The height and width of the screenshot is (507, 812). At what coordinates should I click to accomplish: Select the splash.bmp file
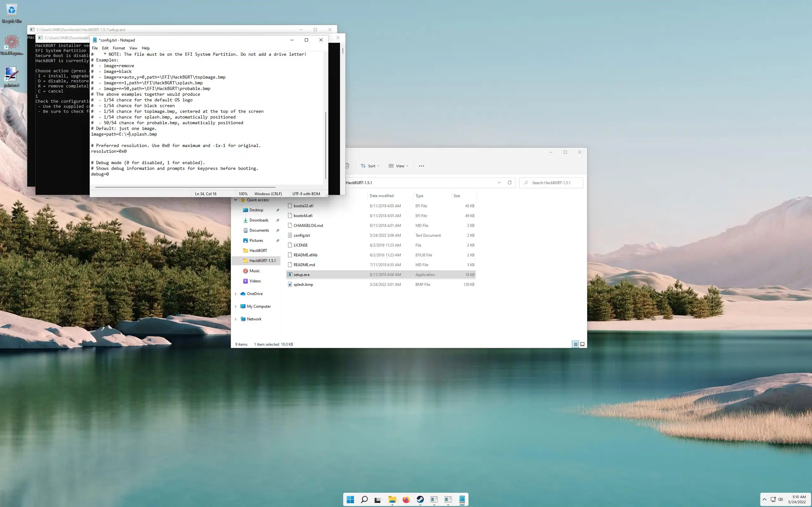point(303,284)
